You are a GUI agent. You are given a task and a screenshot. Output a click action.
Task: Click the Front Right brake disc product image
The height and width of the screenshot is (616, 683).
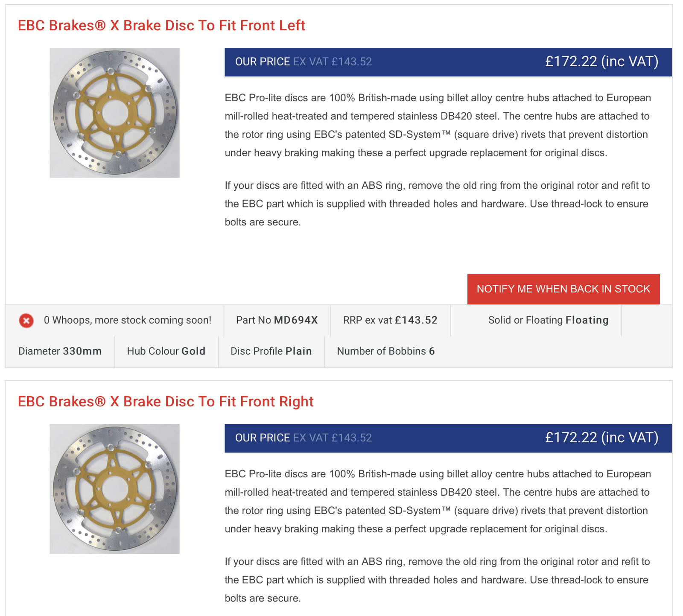(114, 489)
